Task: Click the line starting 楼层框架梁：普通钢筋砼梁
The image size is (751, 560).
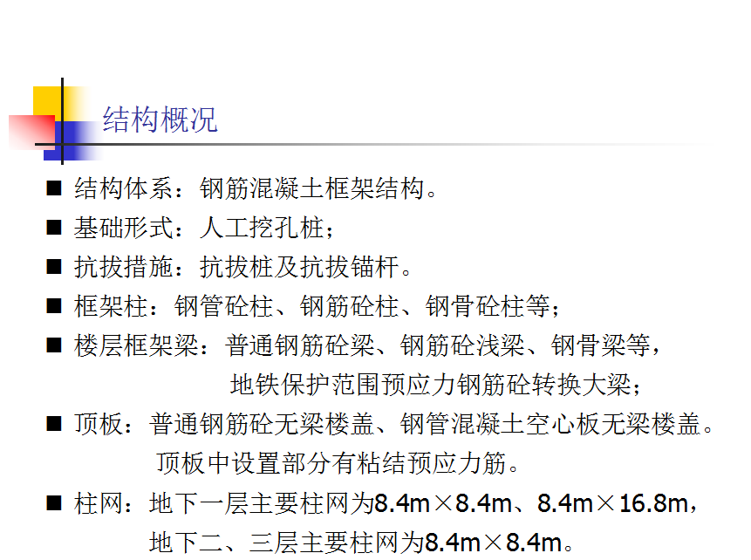Action: pyautogui.click(x=367, y=345)
